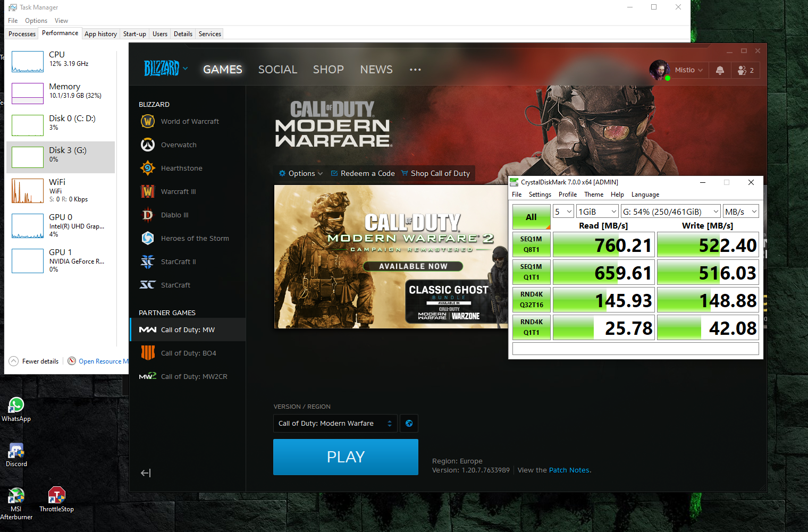Click CrystalDiskMark bottom comment field
This screenshot has height=532, width=808.
pos(635,349)
